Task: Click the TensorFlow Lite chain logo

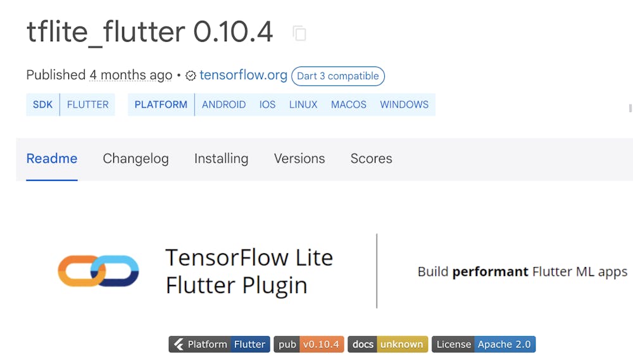Action: point(98,271)
